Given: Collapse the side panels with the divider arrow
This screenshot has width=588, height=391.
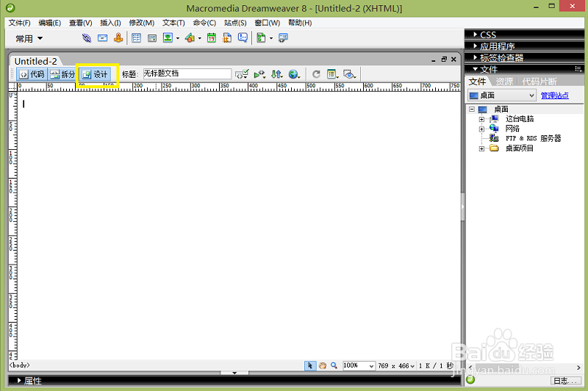Looking at the screenshot, I should (x=463, y=207).
